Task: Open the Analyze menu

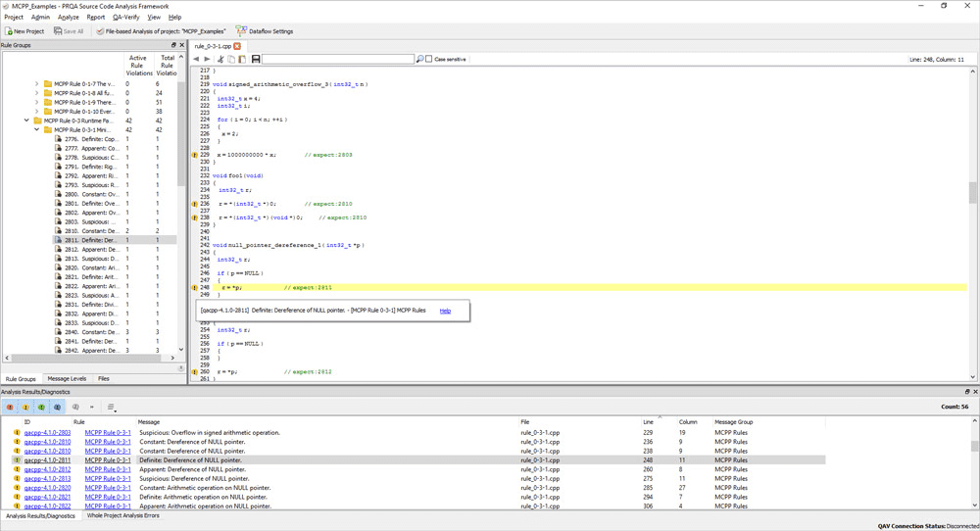Action: 68,17
